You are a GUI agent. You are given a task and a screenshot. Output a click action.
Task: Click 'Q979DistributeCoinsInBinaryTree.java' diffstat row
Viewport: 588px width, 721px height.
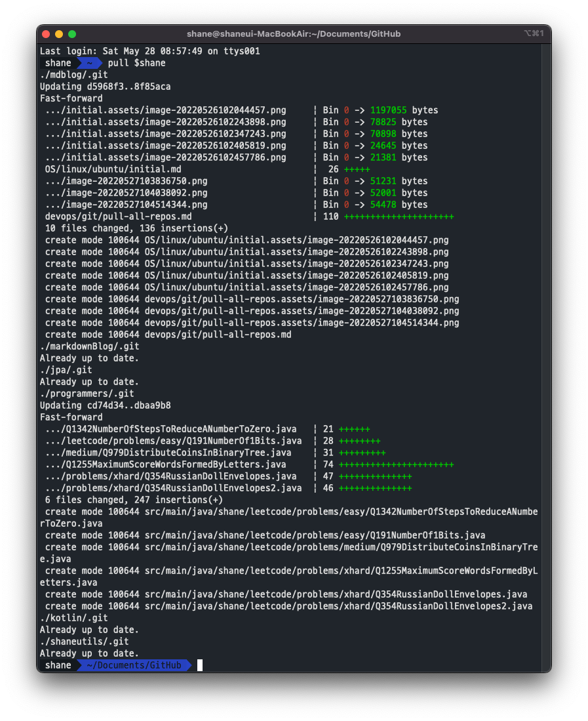[x=215, y=453]
